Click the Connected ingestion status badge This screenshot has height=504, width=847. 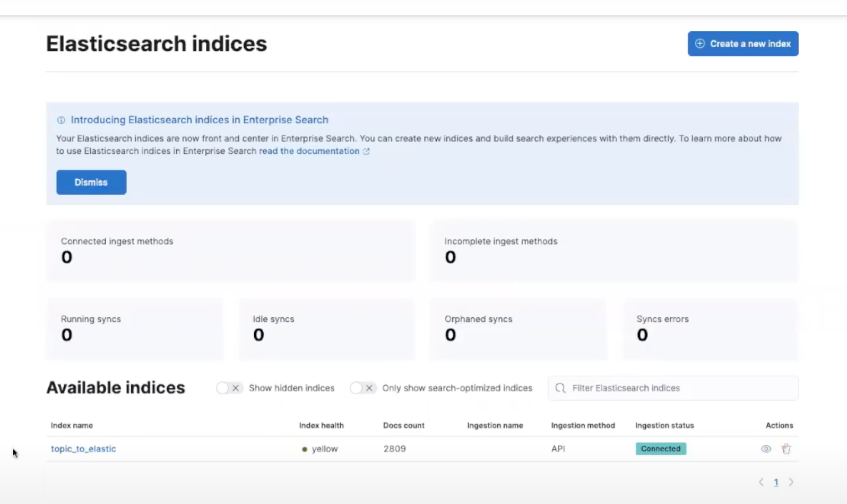(661, 449)
